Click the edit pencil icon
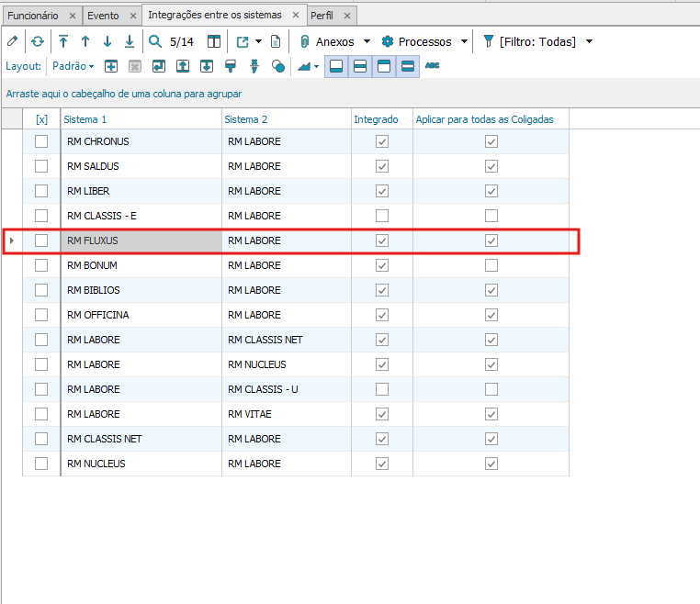700x604 pixels. pyautogui.click(x=12, y=41)
